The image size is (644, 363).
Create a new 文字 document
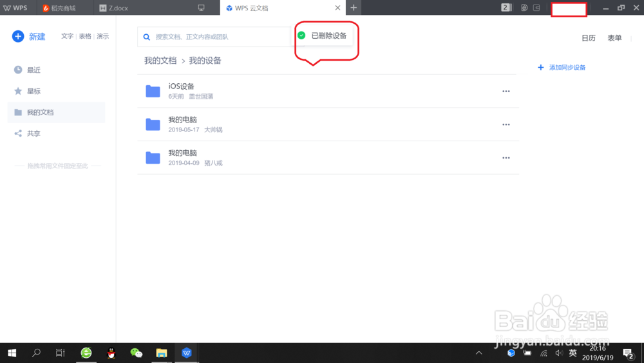pos(68,36)
